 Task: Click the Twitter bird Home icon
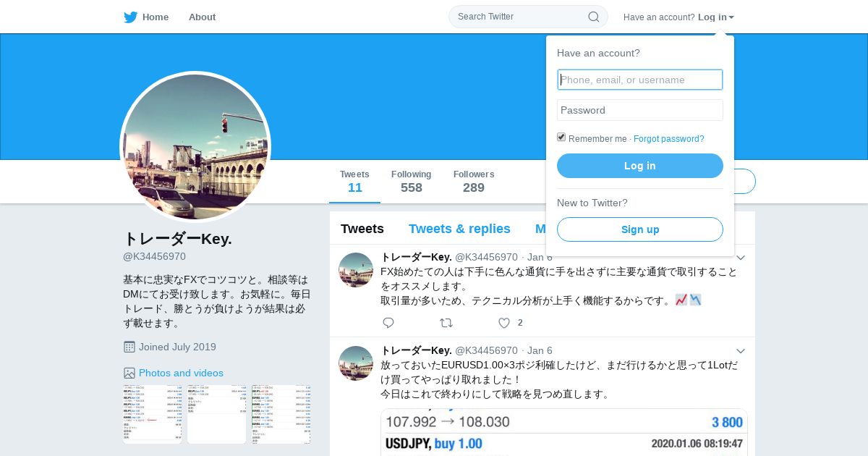coord(130,17)
